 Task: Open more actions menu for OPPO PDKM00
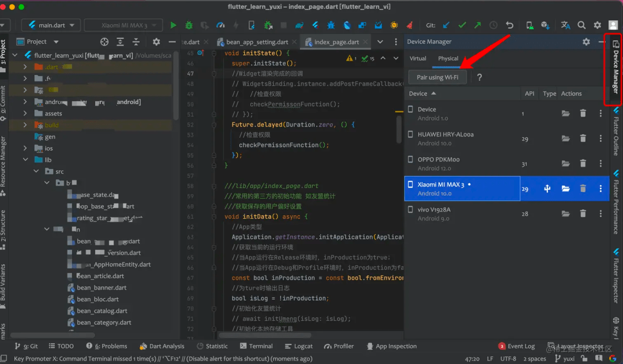[x=601, y=163]
